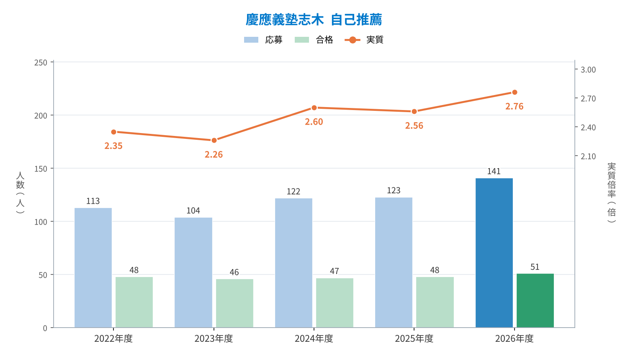Click the line point above the 2.76 label
The width and height of the screenshot is (628, 364).
(515, 92)
